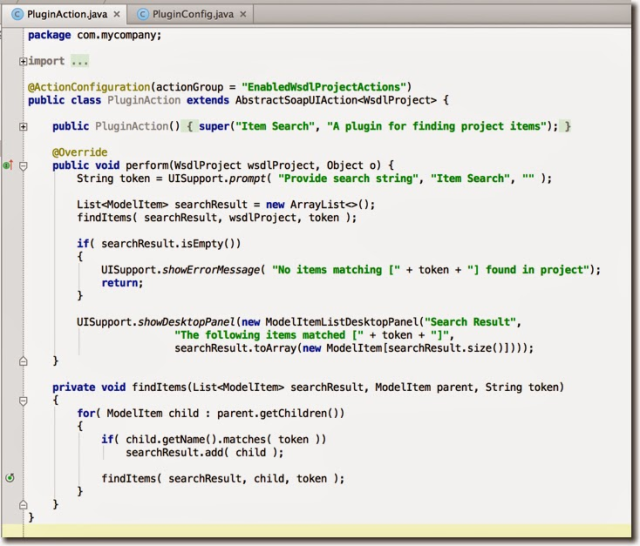Click the "Search Result" string literal
Viewport: 640px width, 546px height.
(470, 322)
